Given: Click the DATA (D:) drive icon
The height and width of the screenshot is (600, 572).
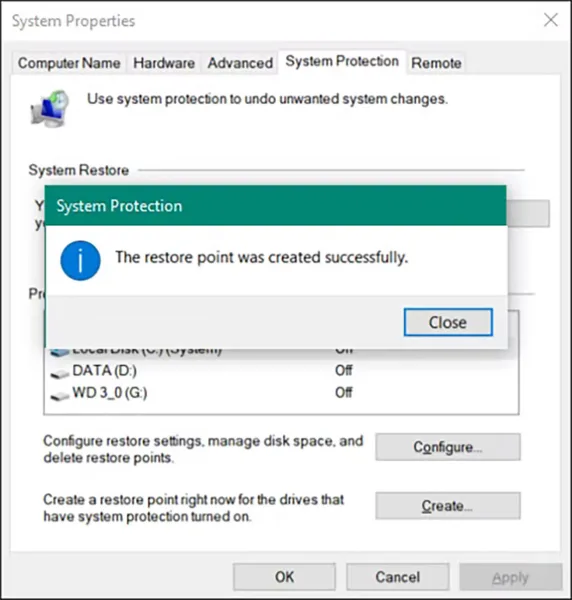Looking at the screenshot, I should click(60, 373).
